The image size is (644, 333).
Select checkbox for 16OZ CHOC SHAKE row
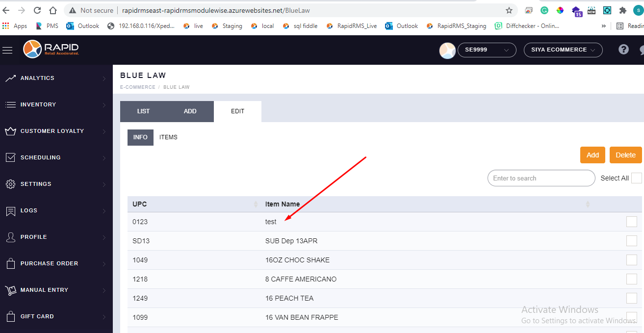(x=632, y=260)
